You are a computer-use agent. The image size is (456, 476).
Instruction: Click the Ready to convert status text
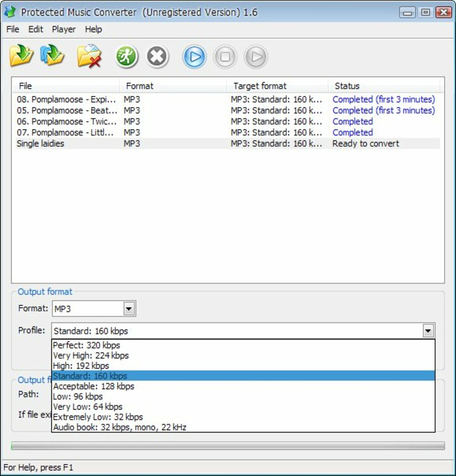coord(366,143)
